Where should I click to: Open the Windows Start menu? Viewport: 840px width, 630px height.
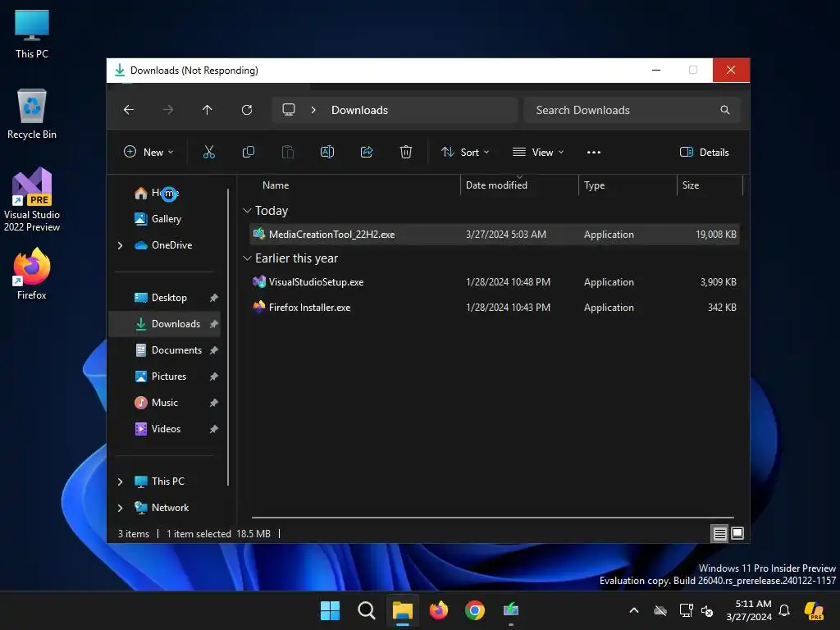coord(330,610)
